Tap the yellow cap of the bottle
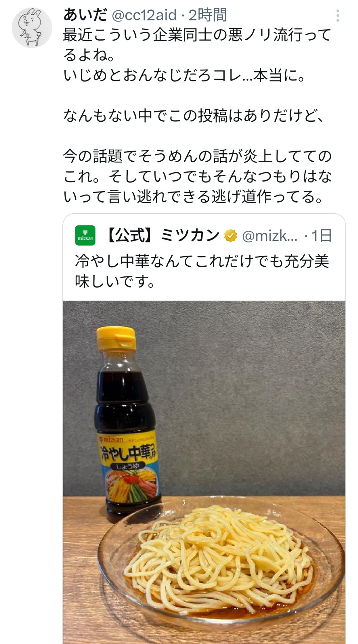The width and height of the screenshot is (358, 644). click(116, 339)
